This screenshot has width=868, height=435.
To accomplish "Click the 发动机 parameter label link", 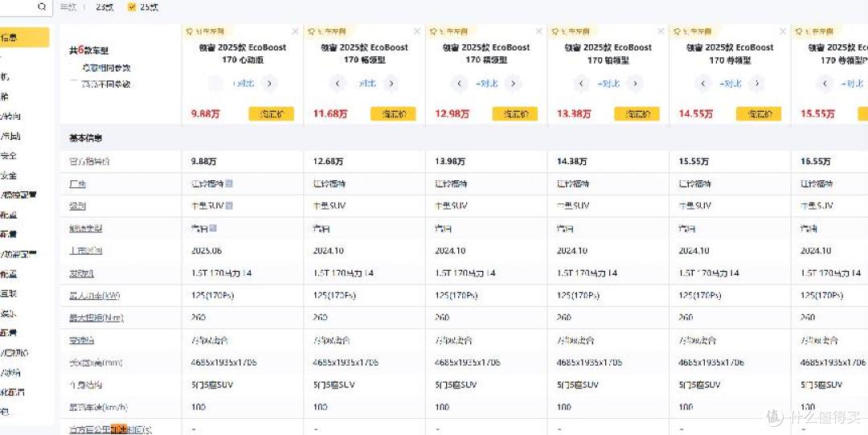I will click(x=77, y=273).
